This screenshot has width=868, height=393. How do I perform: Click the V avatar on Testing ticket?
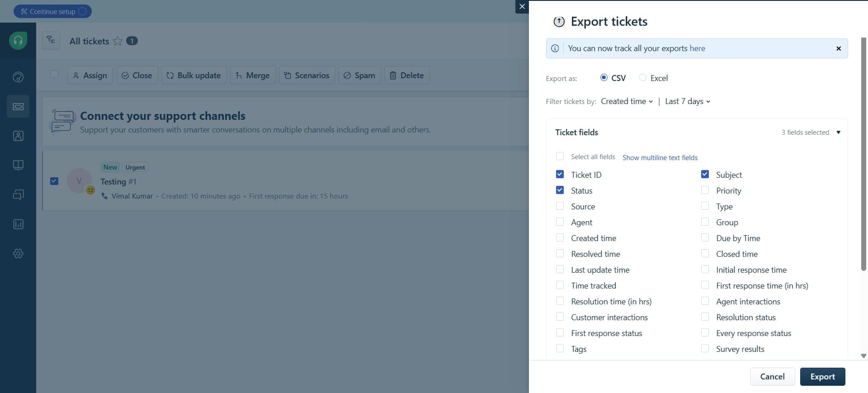pyautogui.click(x=79, y=180)
